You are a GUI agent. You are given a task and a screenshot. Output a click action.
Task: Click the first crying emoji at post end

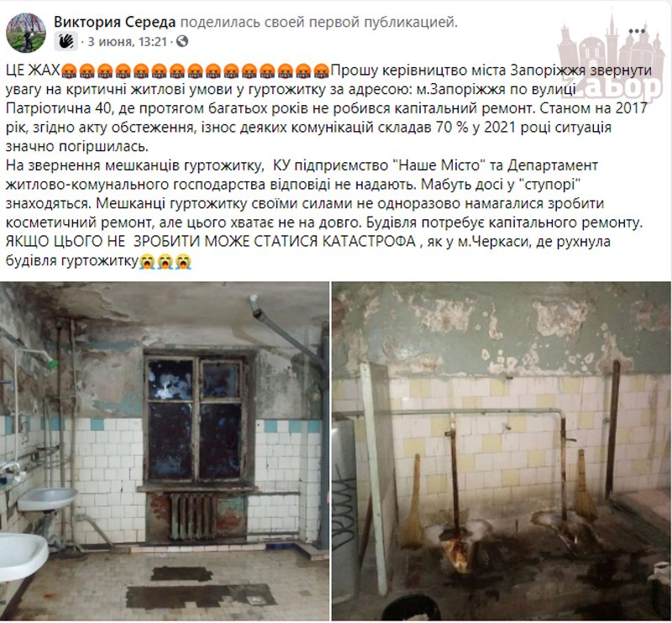pyautogui.click(x=146, y=261)
